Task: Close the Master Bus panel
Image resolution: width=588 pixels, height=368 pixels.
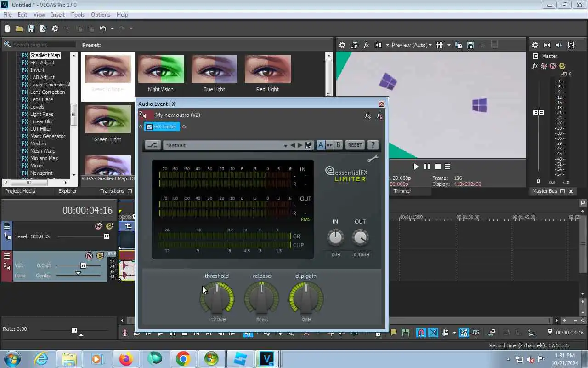Action: point(571,191)
